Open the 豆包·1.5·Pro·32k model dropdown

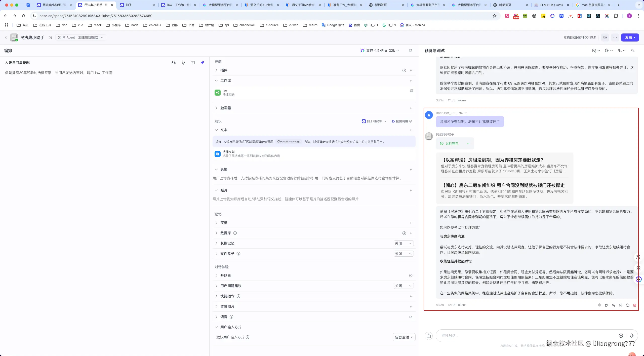coord(380,51)
